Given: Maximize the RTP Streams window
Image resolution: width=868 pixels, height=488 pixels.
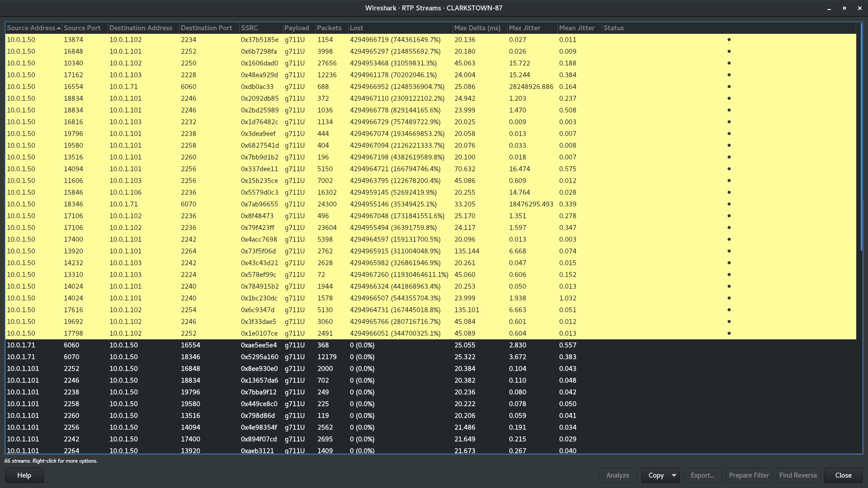Looking at the screenshot, I should [844, 8].
